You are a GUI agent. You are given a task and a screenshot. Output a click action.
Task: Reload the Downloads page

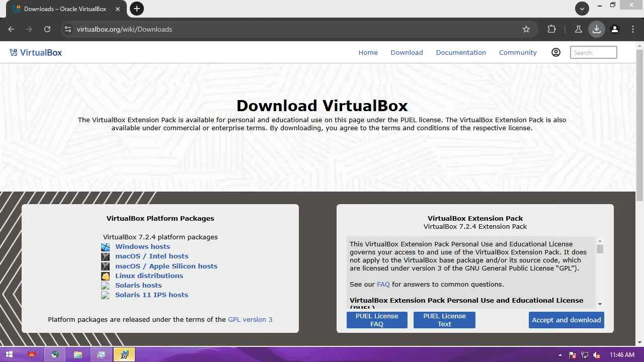pyautogui.click(x=47, y=29)
